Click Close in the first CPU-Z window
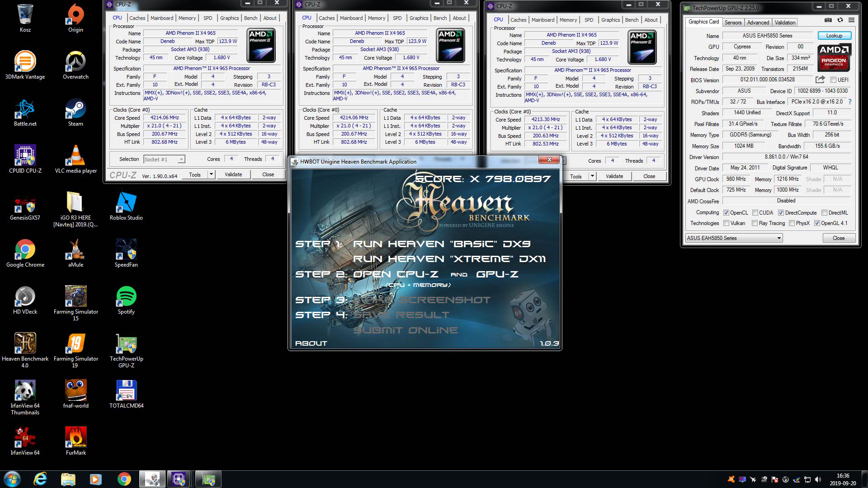 pos(268,174)
